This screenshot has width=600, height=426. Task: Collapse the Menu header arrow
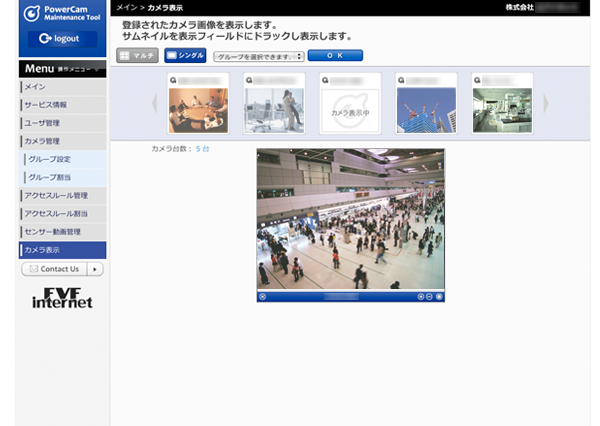click(x=98, y=69)
